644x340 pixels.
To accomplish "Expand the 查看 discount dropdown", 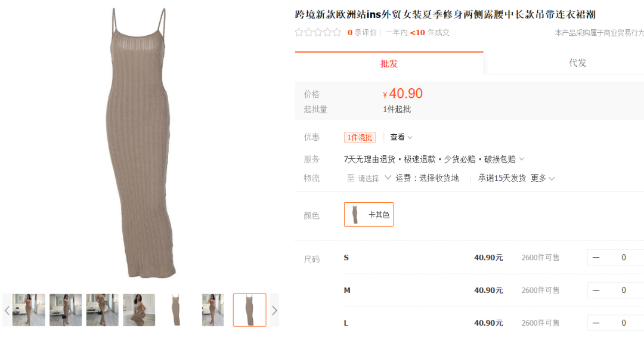I will [401, 137].
